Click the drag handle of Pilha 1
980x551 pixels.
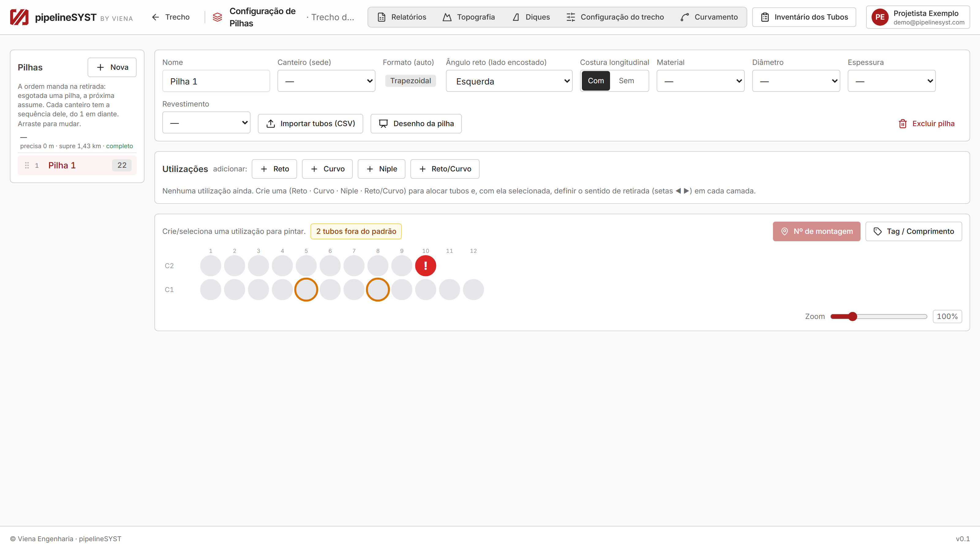pyautogui.click(x=27, y=165)
